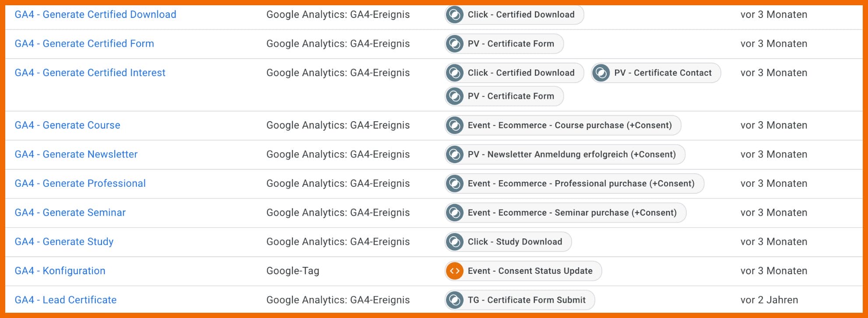Viewport: 868px width, 318px height.
Task: Open the GA4 - Generate Study tag
Action: point(64,242)
